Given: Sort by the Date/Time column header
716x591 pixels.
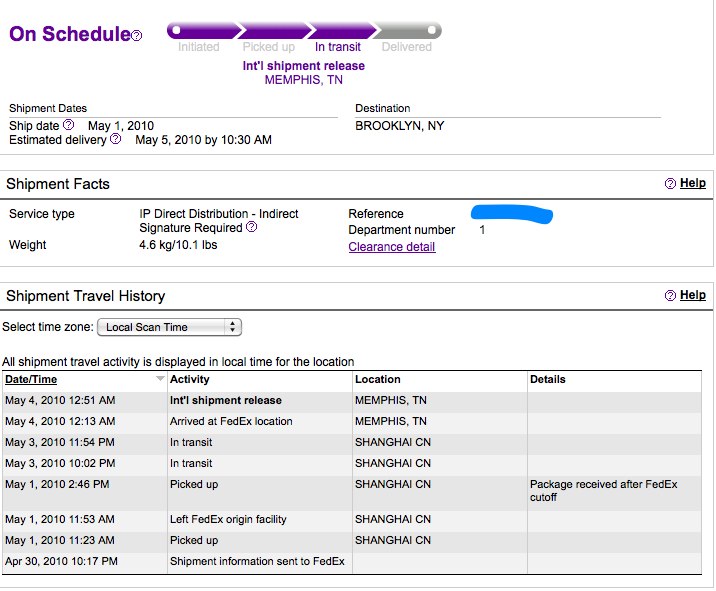Looking at the screenshot, I should [31, 379].
